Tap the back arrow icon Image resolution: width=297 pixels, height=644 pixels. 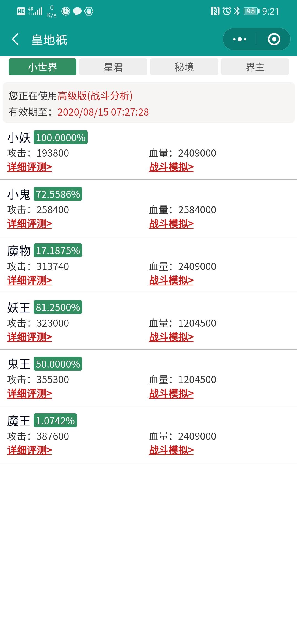[x=15, y=39]
